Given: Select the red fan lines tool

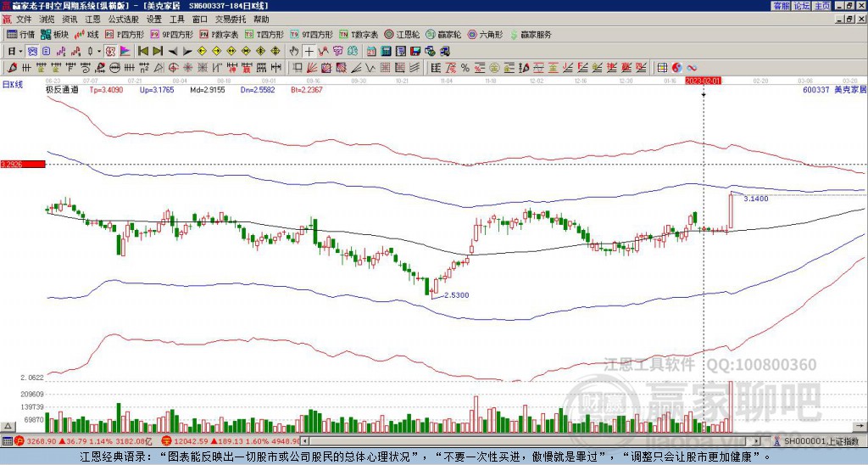Looking at the screenshot, I should (312, 68).
